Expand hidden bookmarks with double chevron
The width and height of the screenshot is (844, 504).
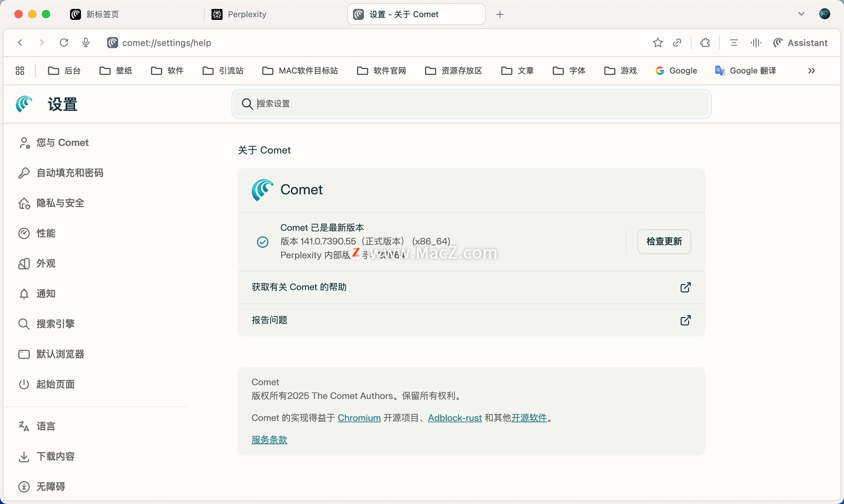[811, 71]
